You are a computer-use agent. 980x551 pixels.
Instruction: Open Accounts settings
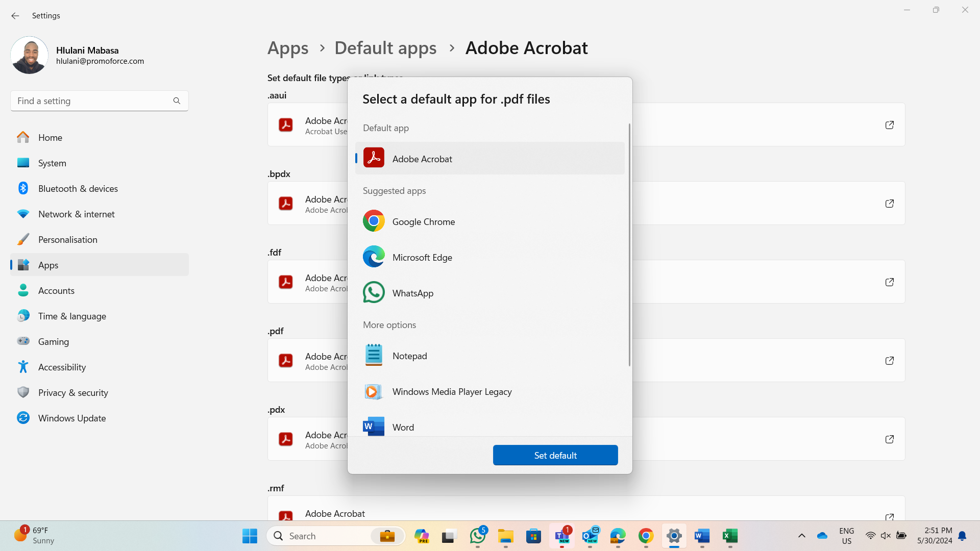(x=100, y=290)
